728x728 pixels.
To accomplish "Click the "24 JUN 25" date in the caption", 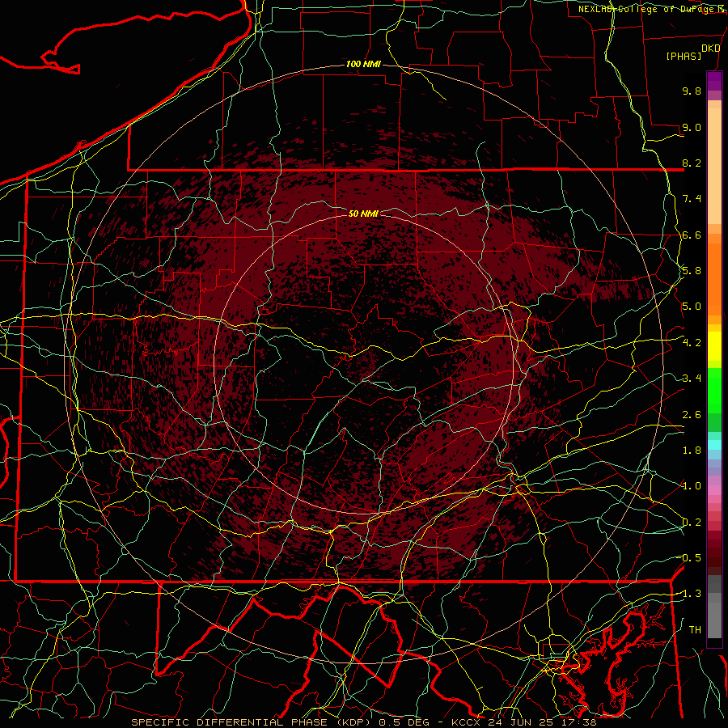I will pos(520,722).
